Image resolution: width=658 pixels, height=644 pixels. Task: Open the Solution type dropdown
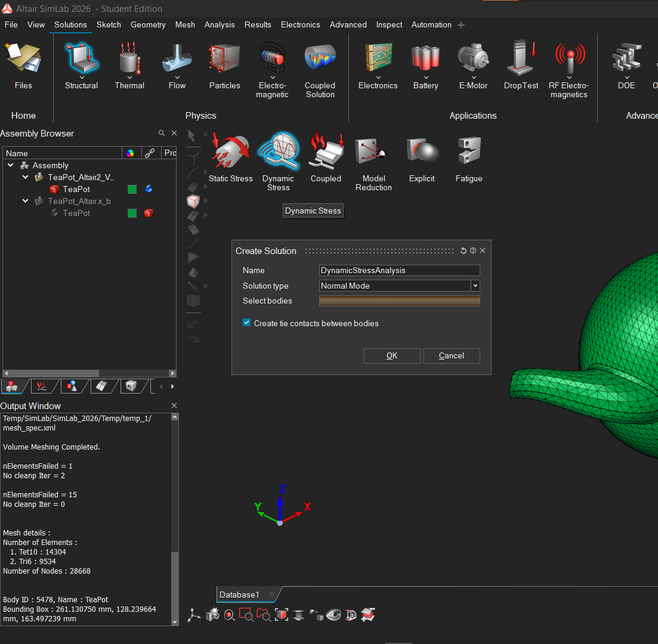(475, 286)
